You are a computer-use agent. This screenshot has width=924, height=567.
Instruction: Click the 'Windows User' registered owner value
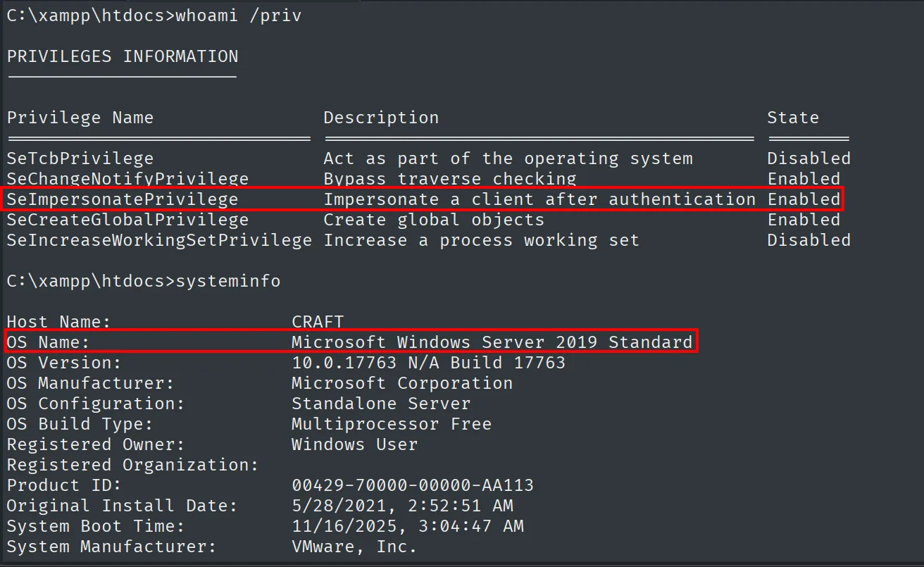(x=354, y=444)
